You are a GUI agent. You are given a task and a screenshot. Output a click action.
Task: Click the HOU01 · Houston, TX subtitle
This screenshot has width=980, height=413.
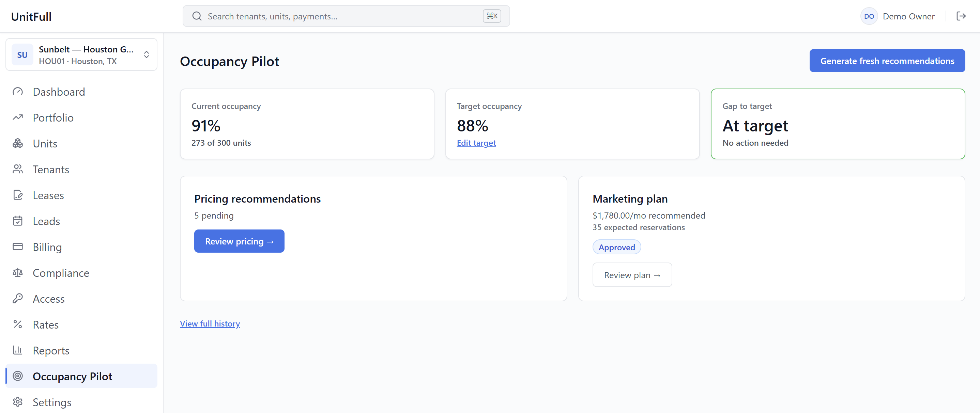tap(78, 61)
